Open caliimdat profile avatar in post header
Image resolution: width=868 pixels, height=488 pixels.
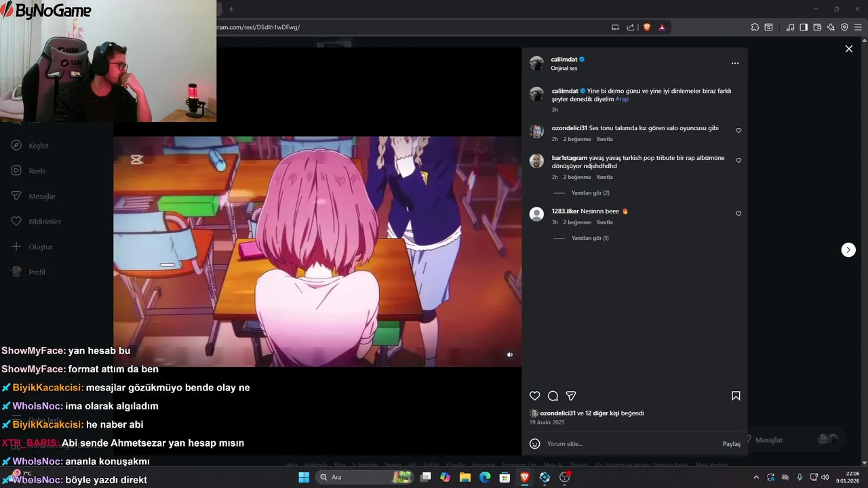pyautogui.click(x=536, y=63)
